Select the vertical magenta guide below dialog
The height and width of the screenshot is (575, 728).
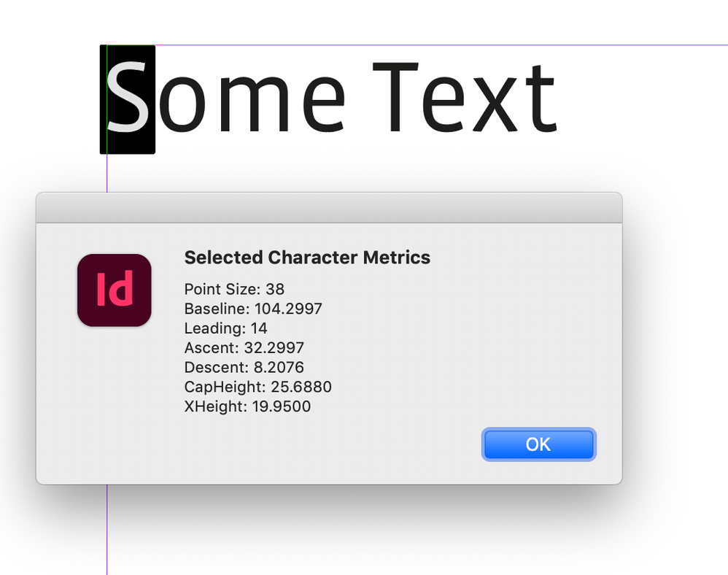pos(107,529)
